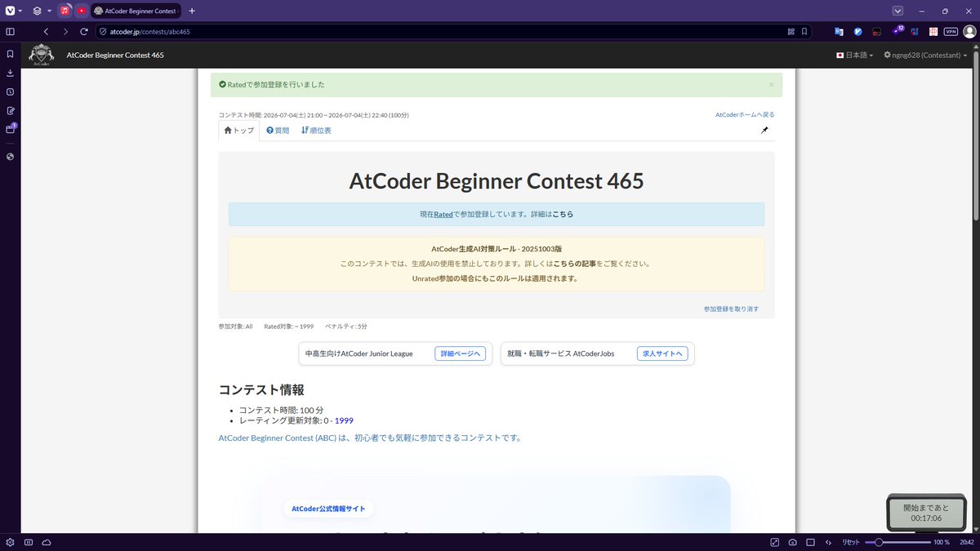Open the workspaces stack icon
The image size is (980, 551).
pos(38,11)
